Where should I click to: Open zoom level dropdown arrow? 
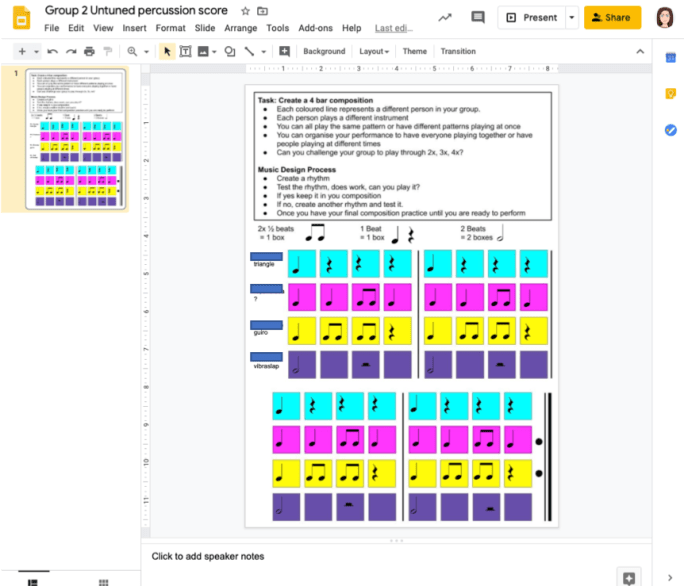pyautogui.click(x=147, y=52)
